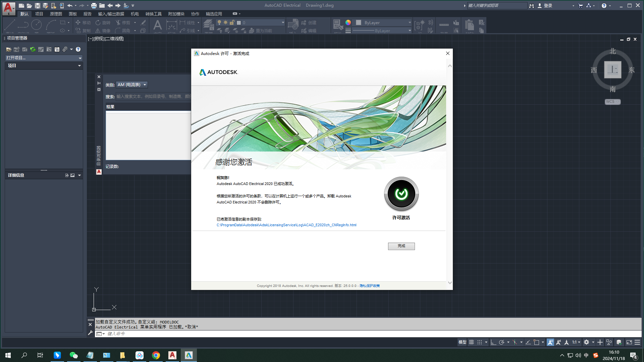Open the ByLayer color dropdown
This screenshot has width=644, height=362.
click(x=383, y=22)
